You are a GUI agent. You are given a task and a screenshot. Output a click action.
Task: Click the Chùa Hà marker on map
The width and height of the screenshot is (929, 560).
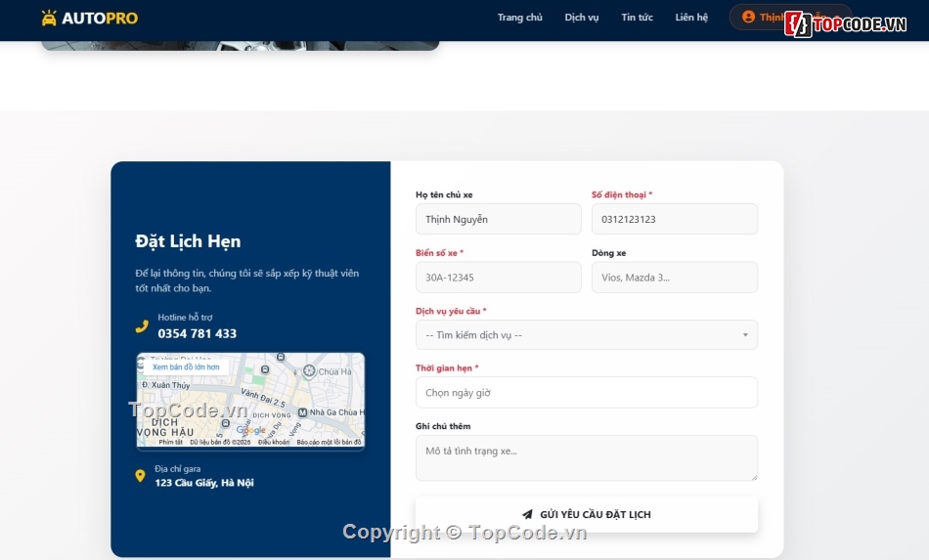click(x=309, y=371)
